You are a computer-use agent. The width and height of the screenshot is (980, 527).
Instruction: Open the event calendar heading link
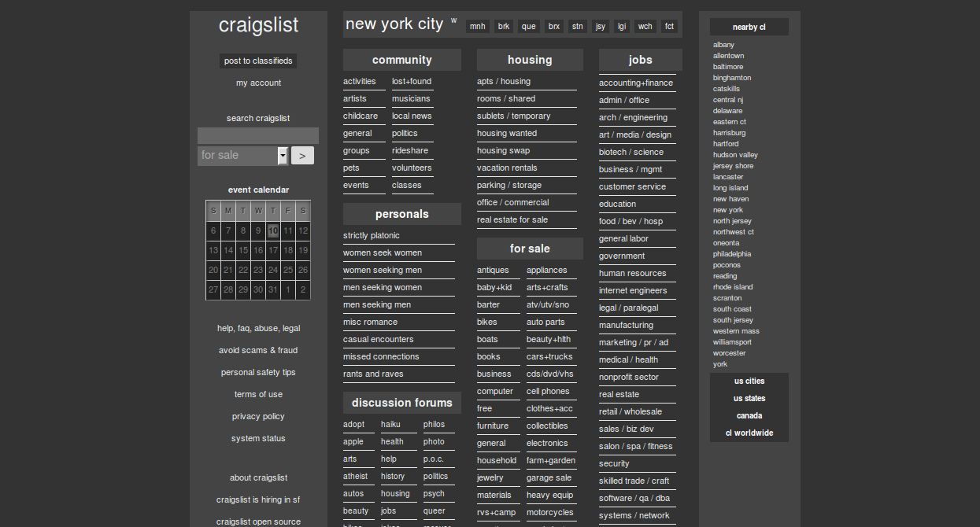tap(258, 190)
